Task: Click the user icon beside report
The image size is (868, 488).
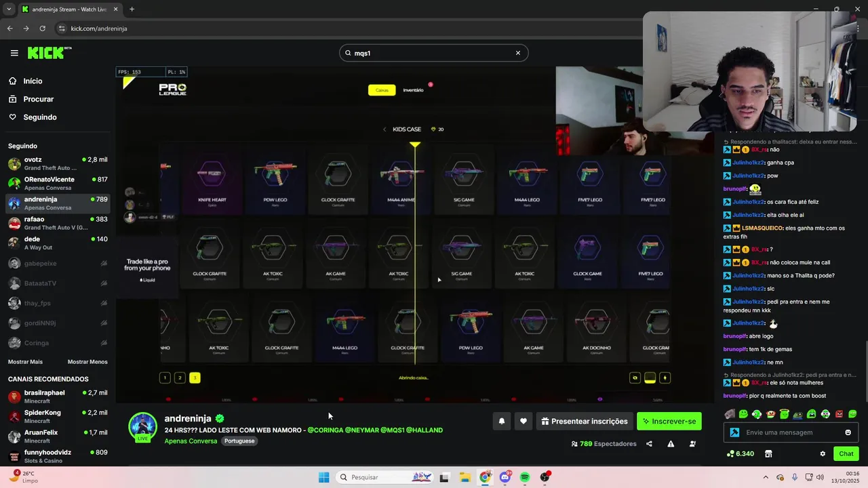Action: point(692,444)
